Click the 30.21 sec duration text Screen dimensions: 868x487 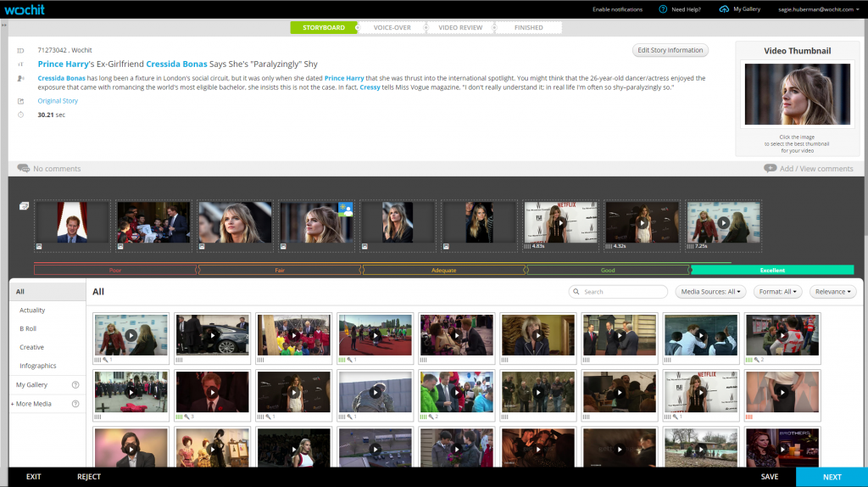tap(52, 115)
